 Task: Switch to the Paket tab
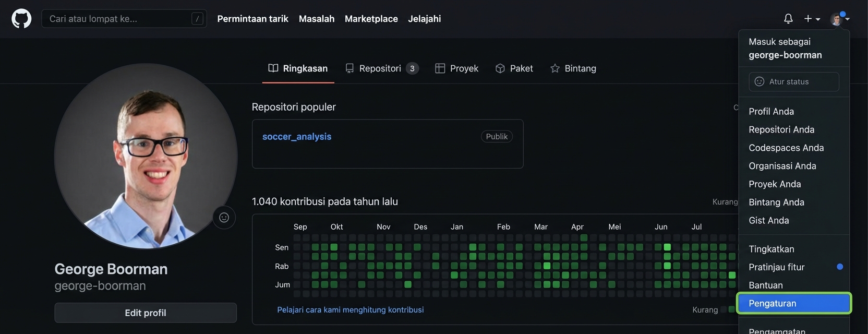[514, 68]
